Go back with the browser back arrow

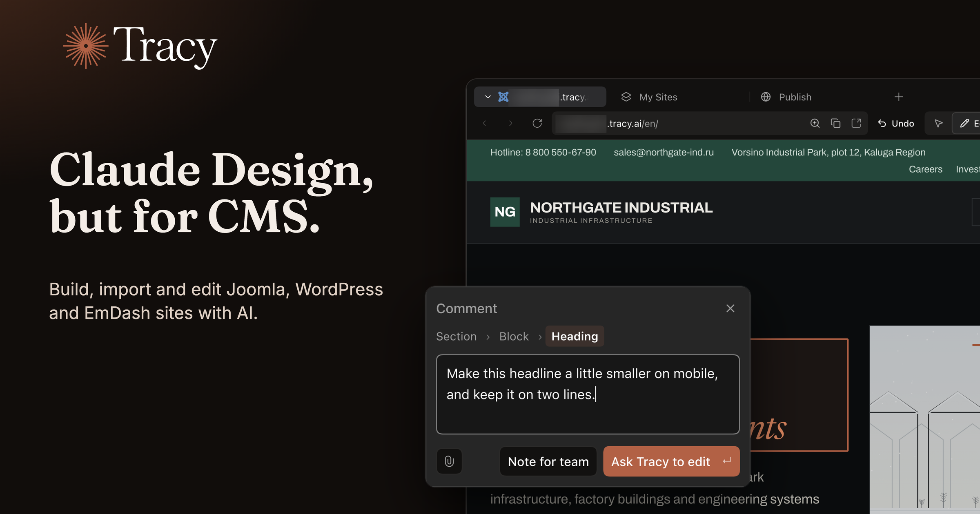(x=485, y=123)
